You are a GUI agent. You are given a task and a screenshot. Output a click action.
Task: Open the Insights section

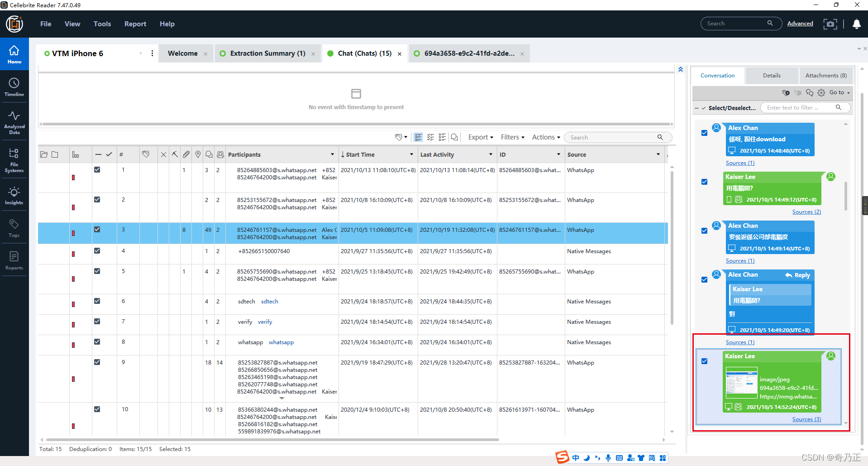pos(14,196)
